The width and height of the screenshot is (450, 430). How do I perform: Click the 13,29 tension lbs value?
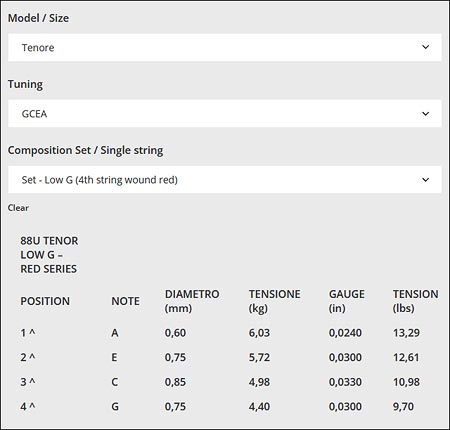point(406,333)
